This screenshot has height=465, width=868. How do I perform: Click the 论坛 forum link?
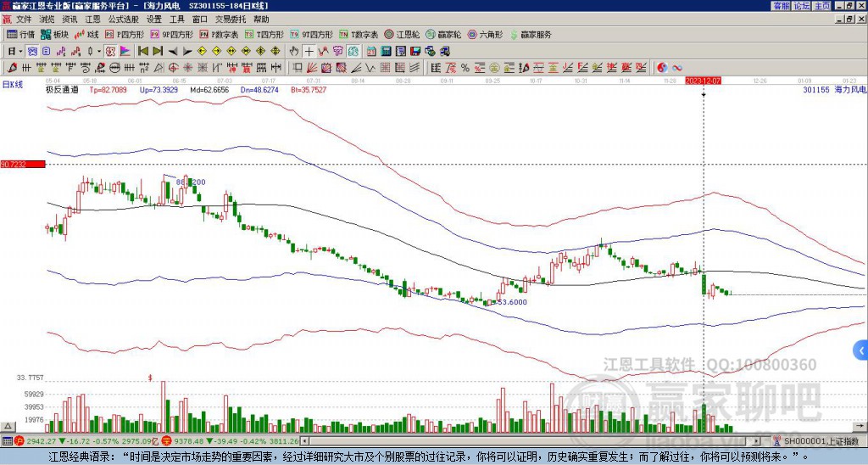pos(801,6)
